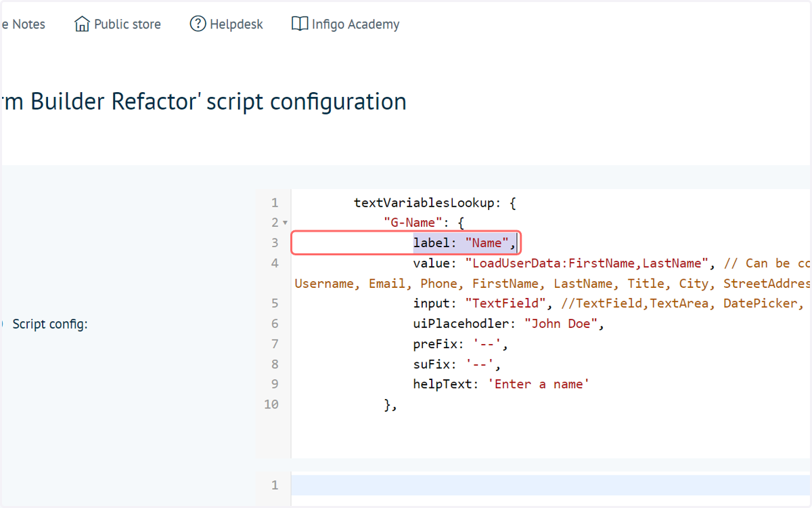Click the Public store house icon
The image size is (812, 508).
82,24
